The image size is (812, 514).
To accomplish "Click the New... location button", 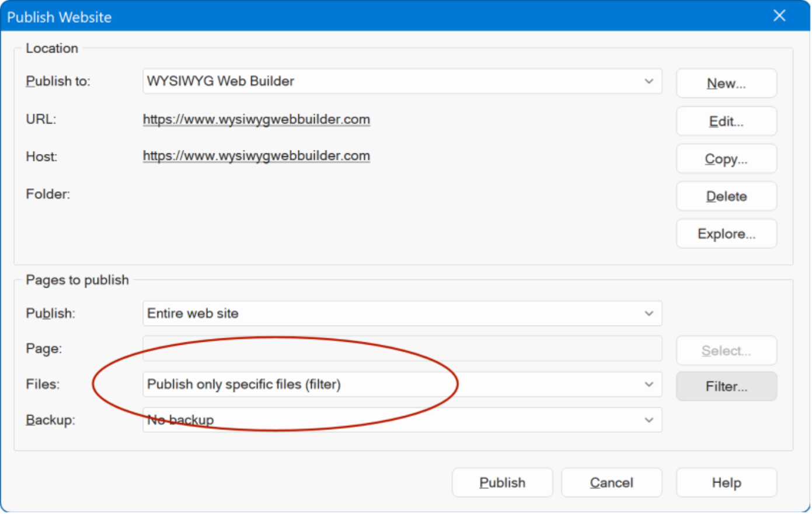I will click(726, 83).
